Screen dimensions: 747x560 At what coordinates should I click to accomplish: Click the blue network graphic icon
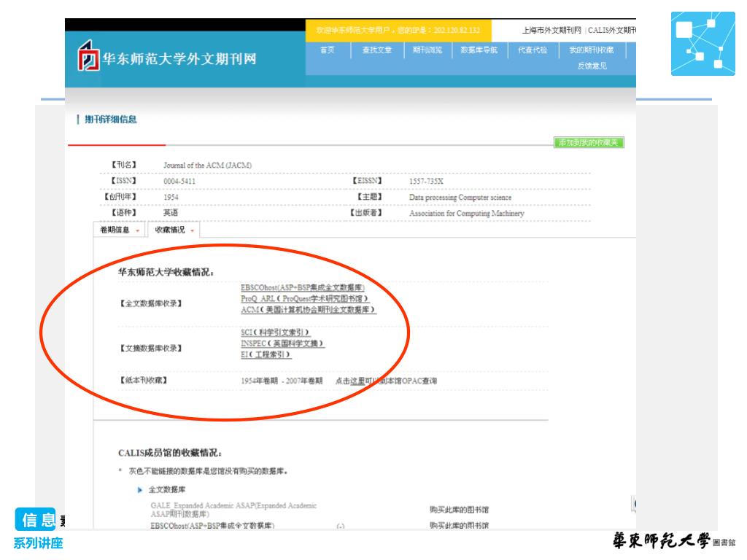[x=703, y=44]
